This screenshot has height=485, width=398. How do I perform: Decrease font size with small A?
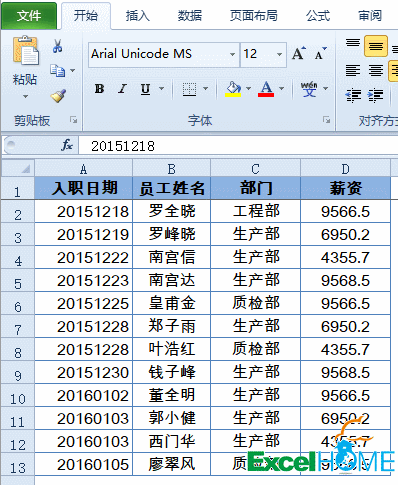(321, 53)
